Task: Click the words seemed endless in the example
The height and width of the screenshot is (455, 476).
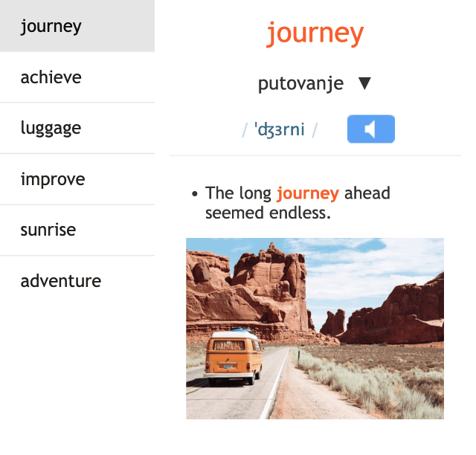Action: click(x=268, y=213)
